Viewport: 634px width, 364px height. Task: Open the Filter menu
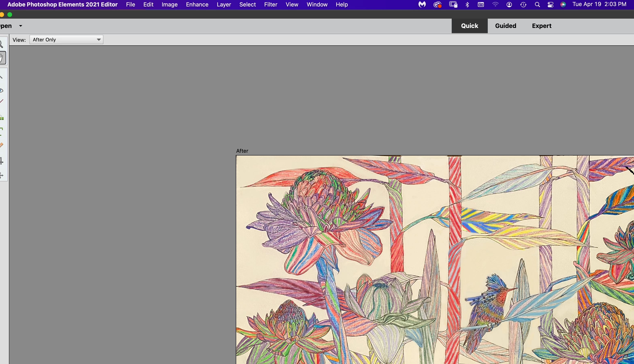pyautogui.click(x=271, y=4)
